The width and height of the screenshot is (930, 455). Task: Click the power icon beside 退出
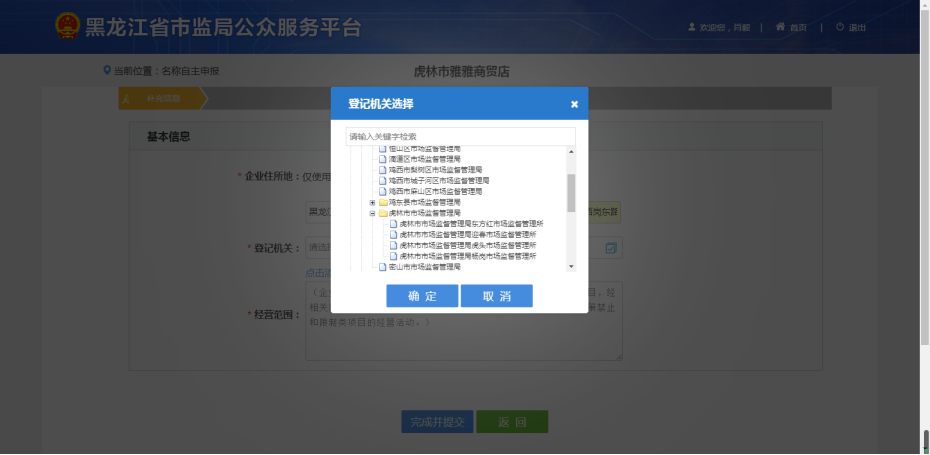pyautogui.click(x=840, y=27)
